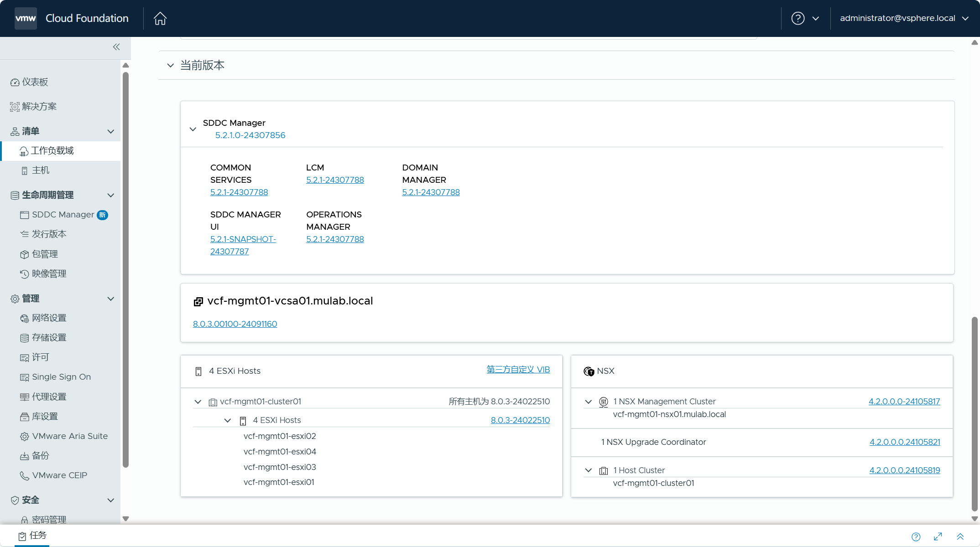The width and height of the screenshot is (980, 547).
Task: Open the LCM 5.2.1-24307788 link
Action: (x=335, y=180)
